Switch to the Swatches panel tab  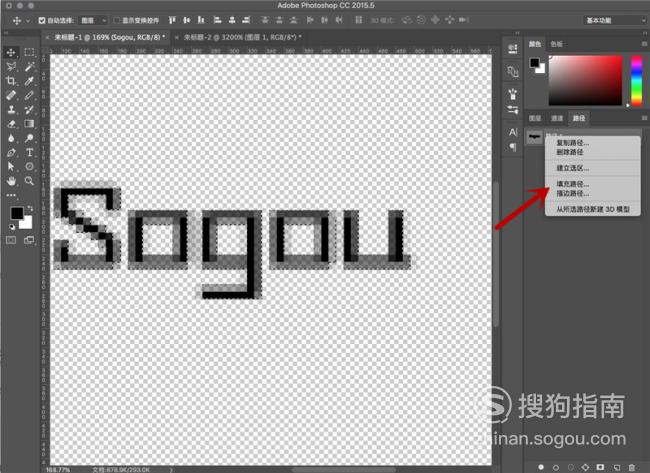click(556, 44)
